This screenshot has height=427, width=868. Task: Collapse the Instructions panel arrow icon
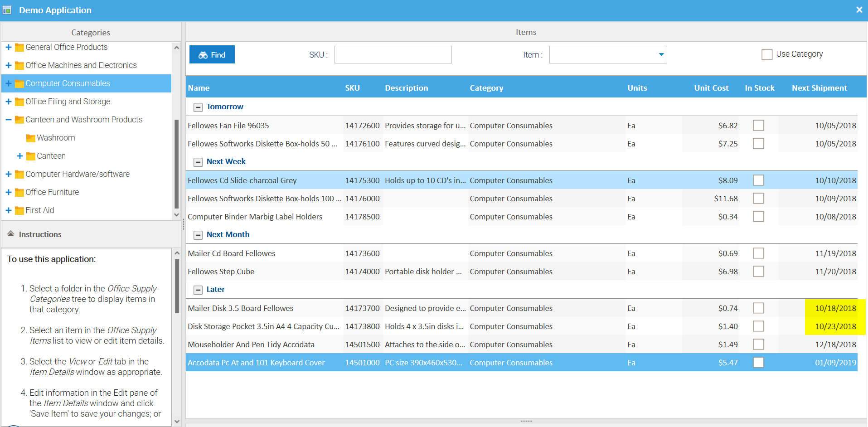point(11,234)
